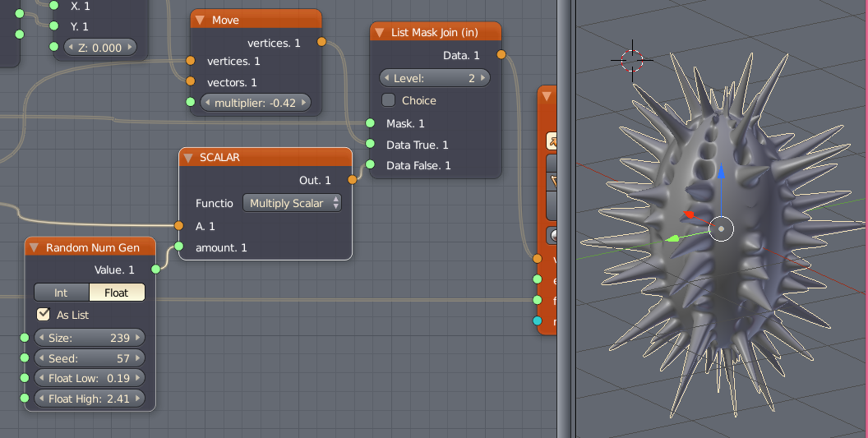Enable the Choice checkbox
This screenshot has height=438, width=868.
[x=389, y=100]
